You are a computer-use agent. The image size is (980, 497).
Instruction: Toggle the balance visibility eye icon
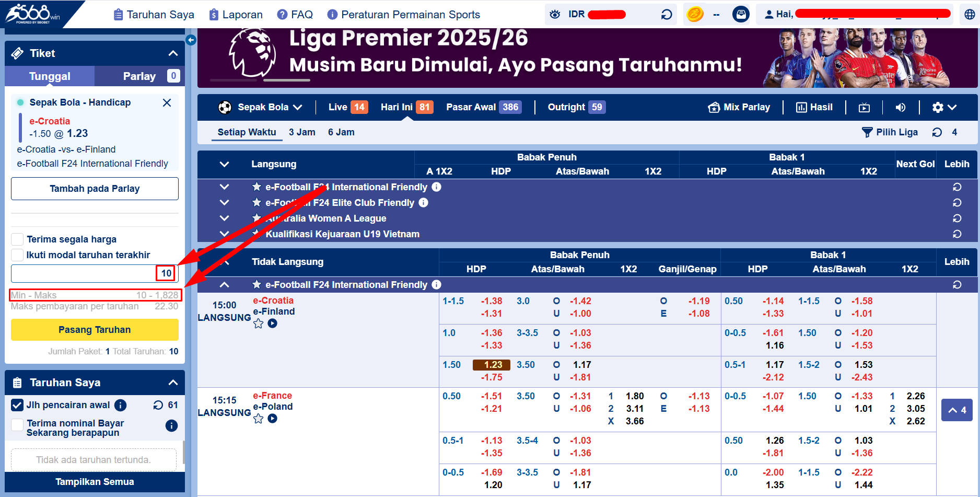point(555,15)
